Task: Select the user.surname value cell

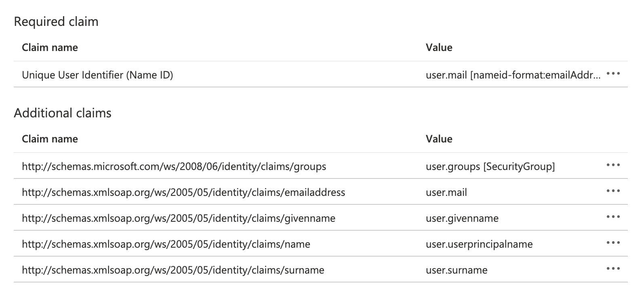Action: [456, 270]
